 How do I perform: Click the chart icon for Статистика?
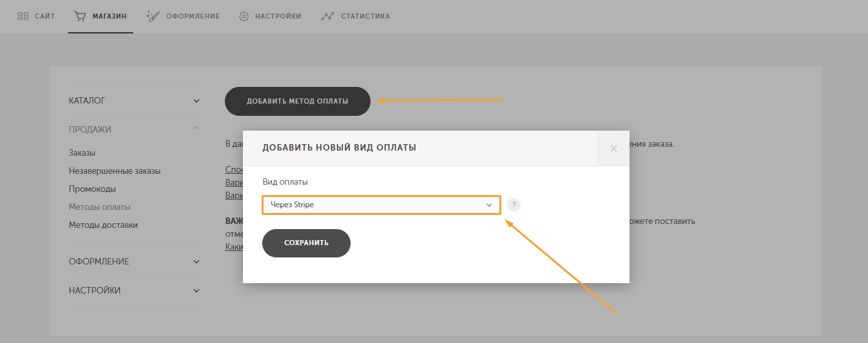tap(327, 16)
